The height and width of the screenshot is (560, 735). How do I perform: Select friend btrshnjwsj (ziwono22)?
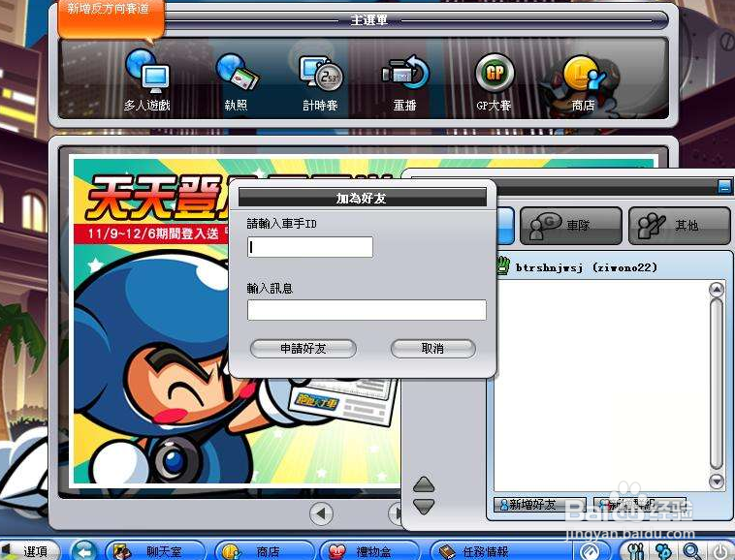[x=586, y=267]
